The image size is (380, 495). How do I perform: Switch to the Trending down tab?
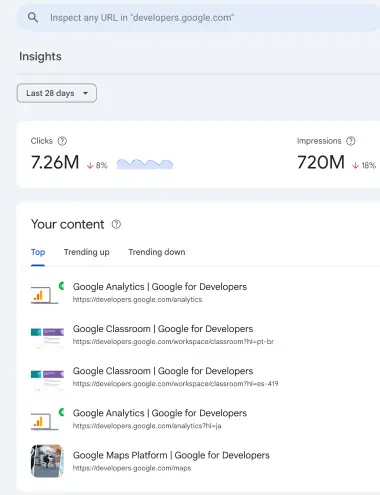157,252
